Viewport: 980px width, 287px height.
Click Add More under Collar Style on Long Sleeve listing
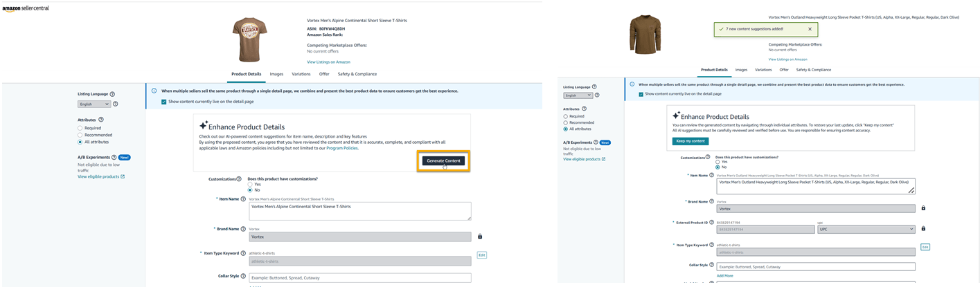(x=724, y=275)
